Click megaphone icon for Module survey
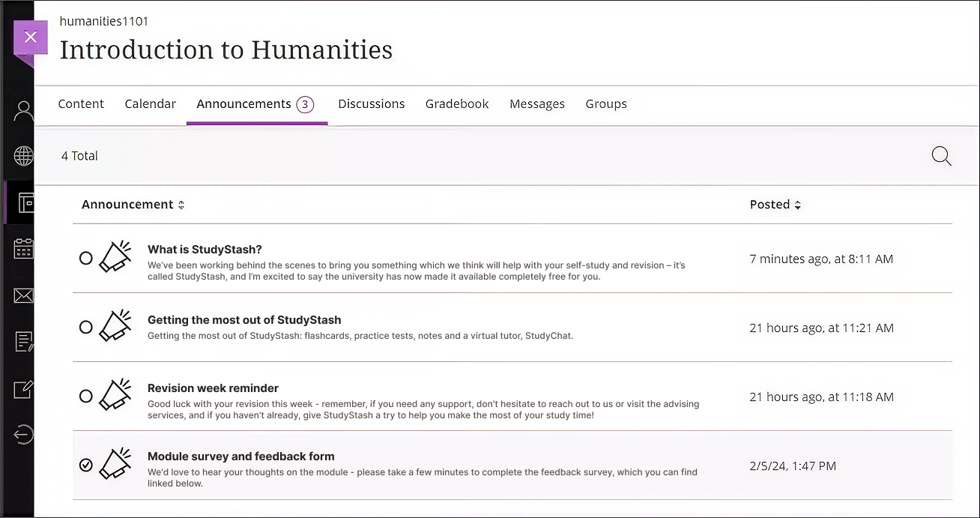 [115, 464]
